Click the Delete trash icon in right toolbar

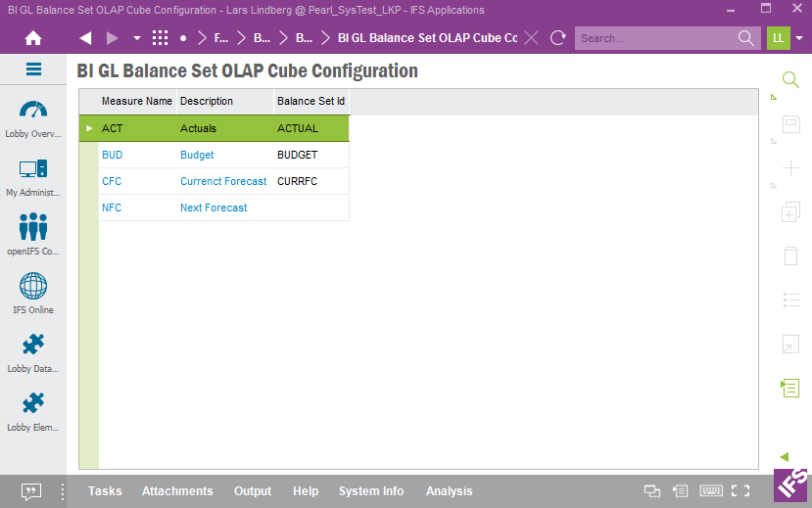(790, 256)
